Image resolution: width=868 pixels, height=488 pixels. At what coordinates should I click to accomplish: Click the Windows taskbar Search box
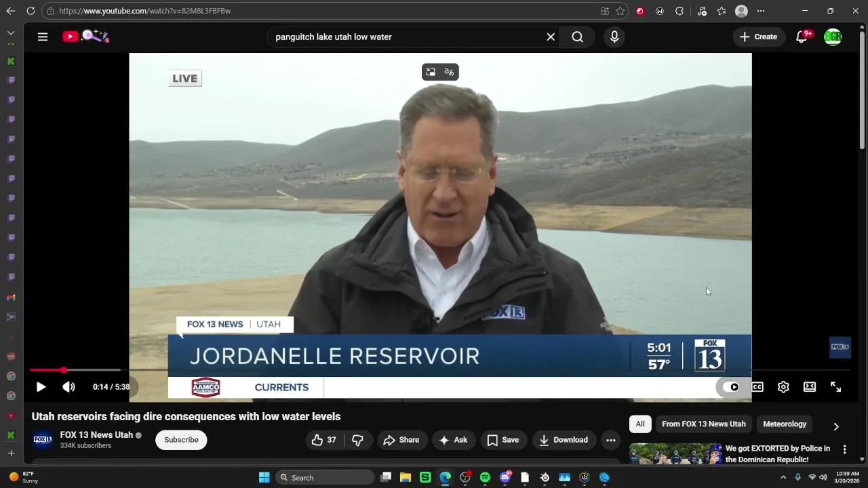pyautogui.click(x=326, y=477)
